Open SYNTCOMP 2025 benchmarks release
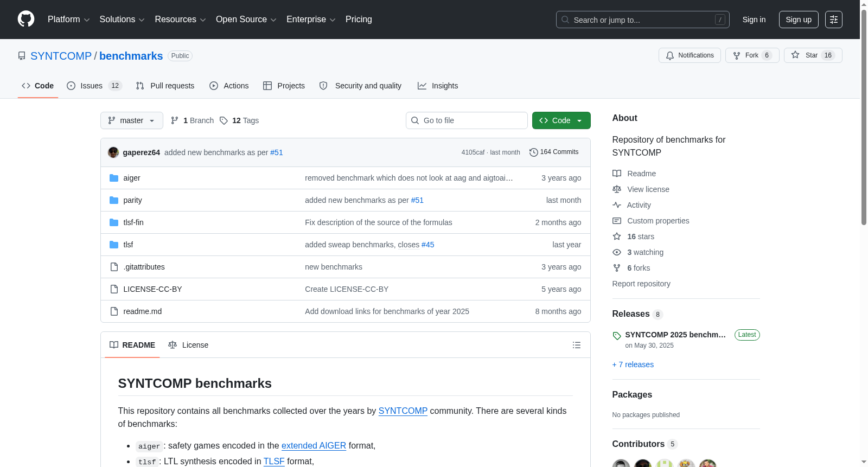 click(x=675, y=335)
